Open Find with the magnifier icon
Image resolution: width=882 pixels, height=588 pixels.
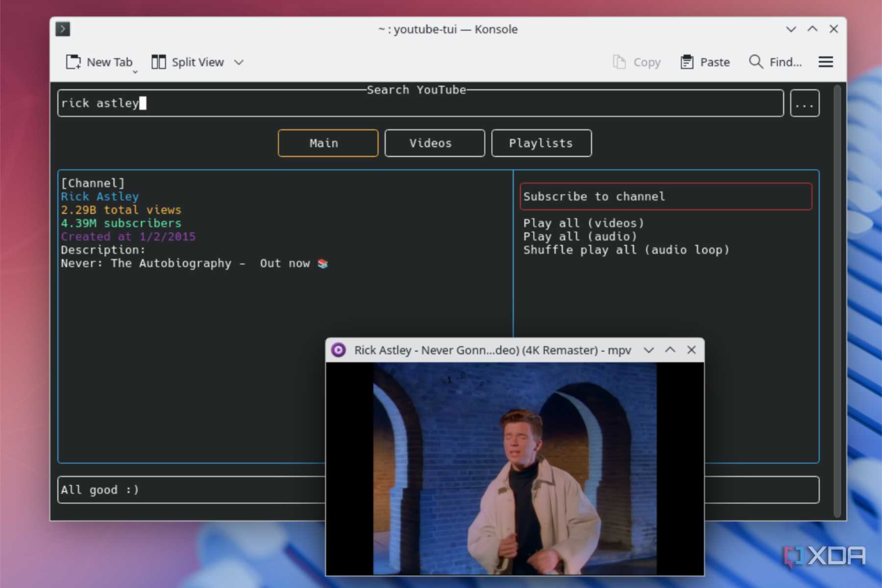click(x=756, y=62)
